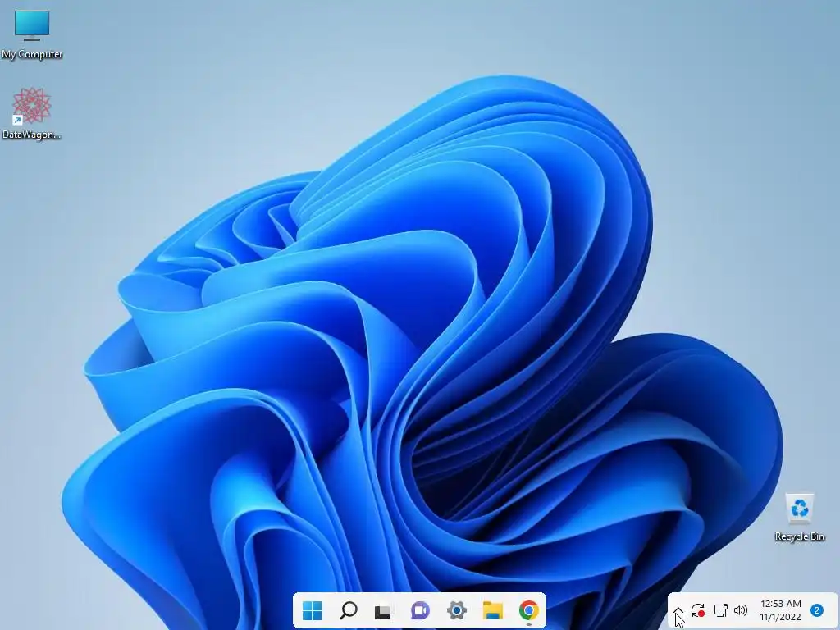Screen dimensions: 840x630
Task: Open taskbar Search
Action: click(x=348, y=610)
